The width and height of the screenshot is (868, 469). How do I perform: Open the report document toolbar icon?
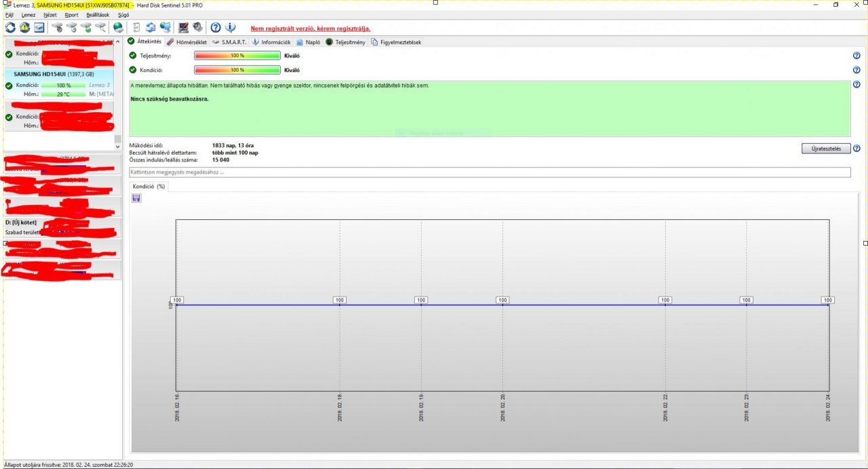click(136, 28)
